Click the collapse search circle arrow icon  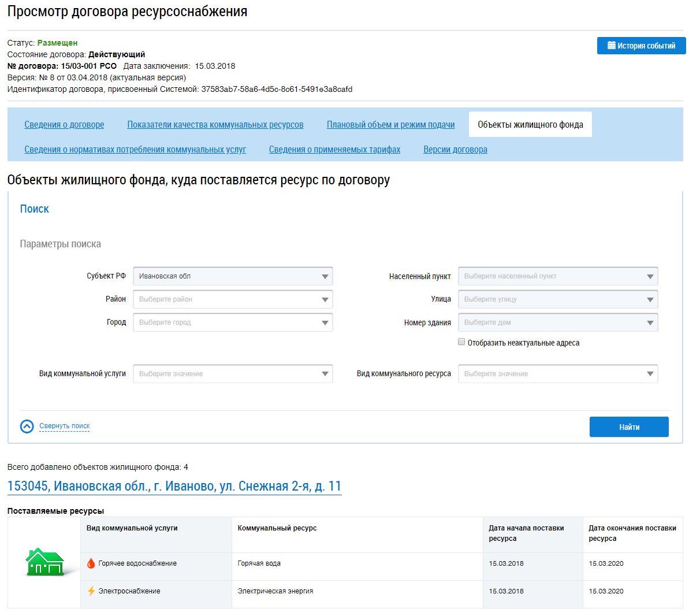27,426
